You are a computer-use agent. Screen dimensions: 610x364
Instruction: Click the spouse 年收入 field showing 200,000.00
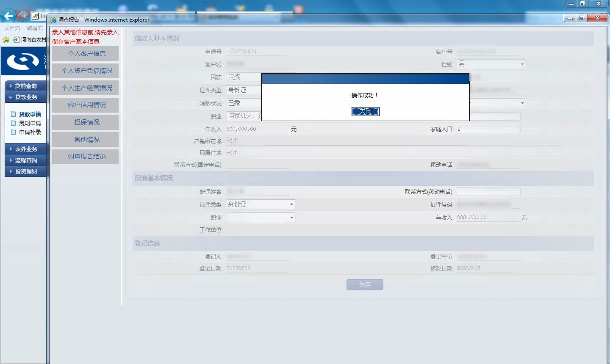[x=488, y=218]
